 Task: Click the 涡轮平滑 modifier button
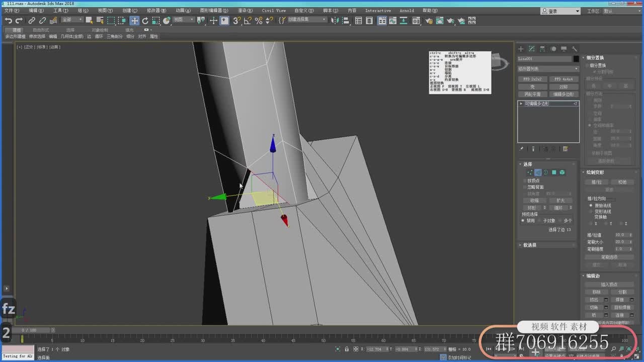point(532,94)
